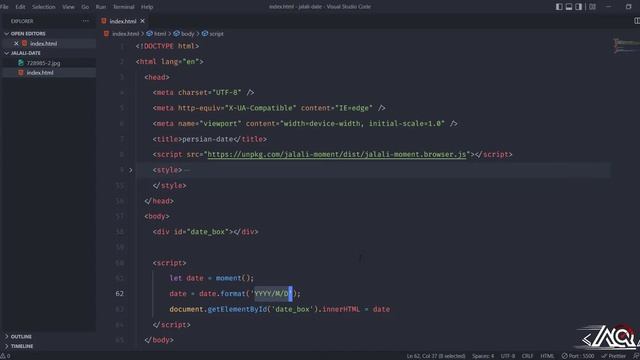Image resolution: width=640 pixels, height=360 pixels.
Task: Change language mode HTML in status bar
Action: [x=547, y=356]
